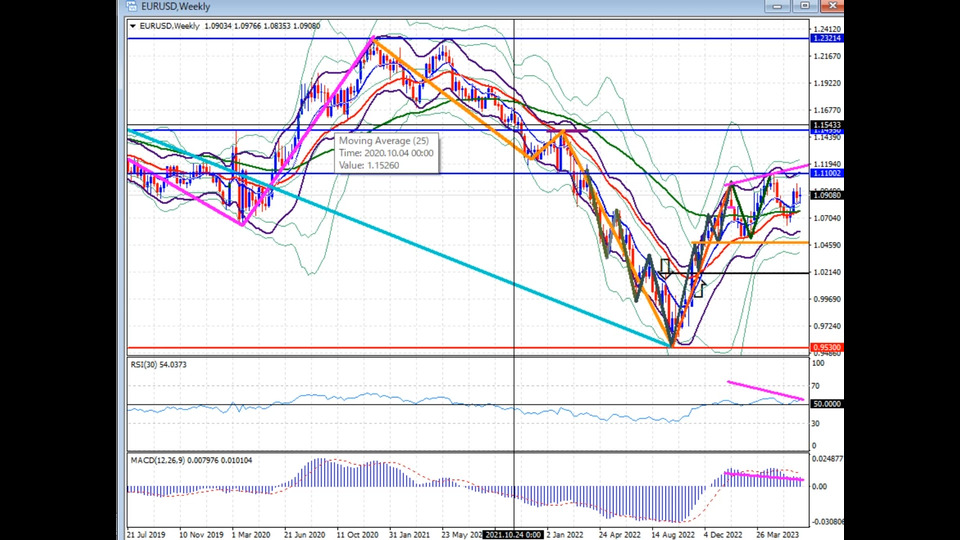Click the OHLC values '1.09034 1.09766 1.08353 1.09080'

tap(262, 26)
